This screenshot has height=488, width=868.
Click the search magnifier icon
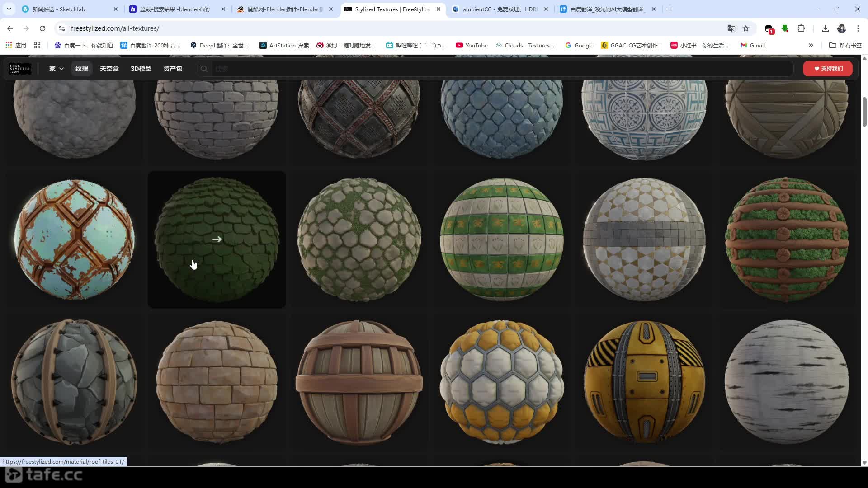pos(204,69)
